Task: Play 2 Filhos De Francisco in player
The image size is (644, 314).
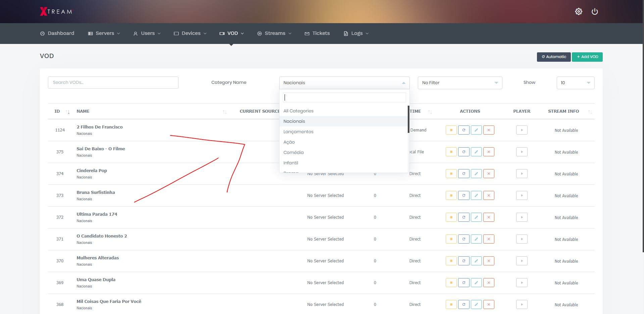Action: (x=522, y=130)
